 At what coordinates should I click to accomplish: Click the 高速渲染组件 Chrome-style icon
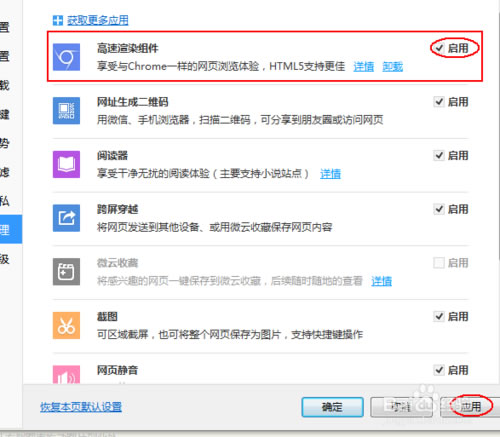[66, 57]
